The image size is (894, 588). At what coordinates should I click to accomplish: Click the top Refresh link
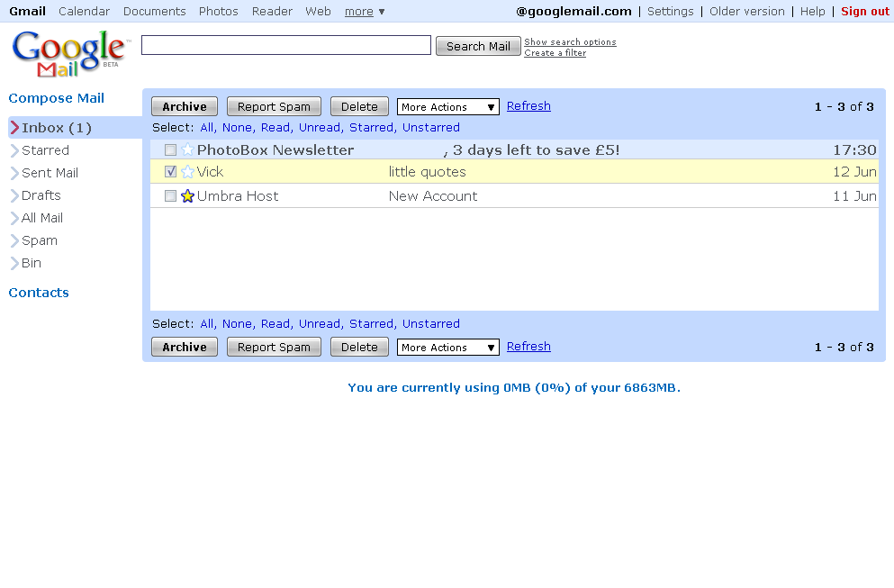tap(528, 106)
